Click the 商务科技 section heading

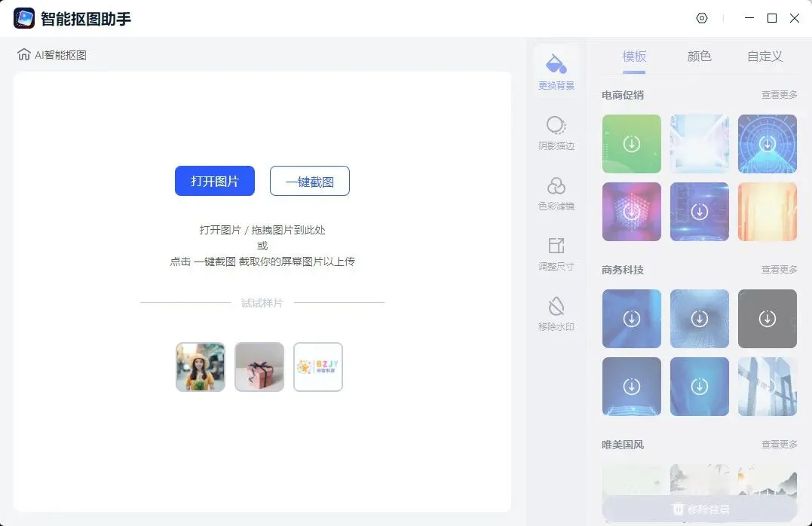point(623,270)
